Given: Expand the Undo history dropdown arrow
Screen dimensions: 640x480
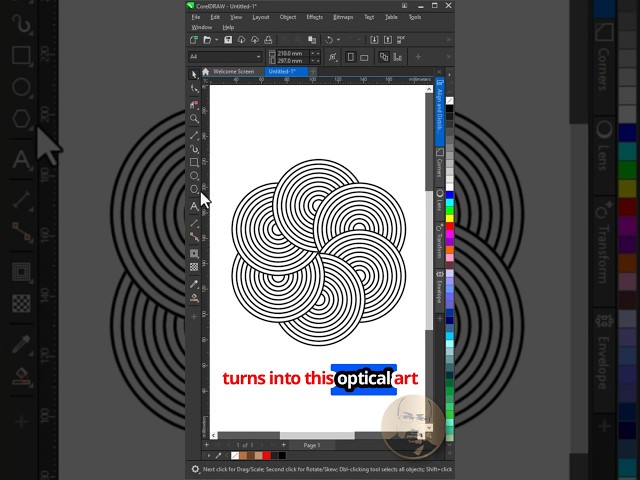Looking at the screenshot, I should tap(338, 40).
